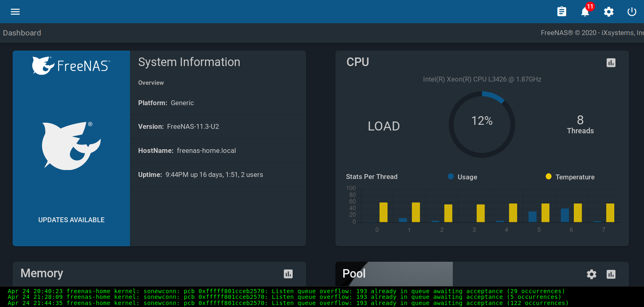This screenshot has height=307, width=644.
Task: Click HostName freenas-home.local text
Action: click(x=187, y=151)
